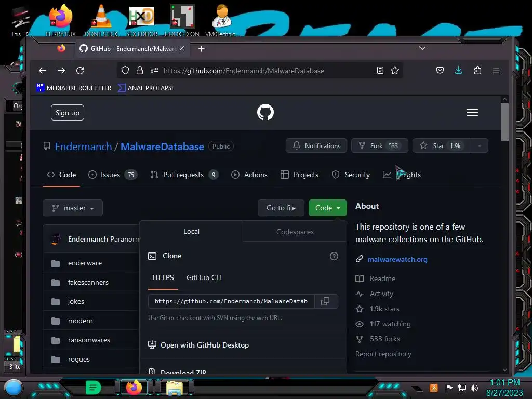Image resolution: width=532 pixels, height=399 pixels.
Task: Click the GitHub Octocat logo
Action: pos(265,112)
